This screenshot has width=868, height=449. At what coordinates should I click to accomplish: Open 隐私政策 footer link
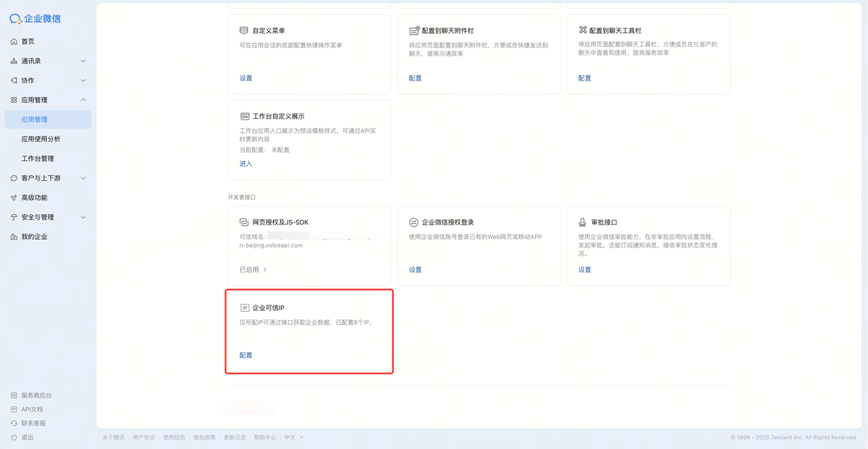pyautogui.click(x=204, y=437)
